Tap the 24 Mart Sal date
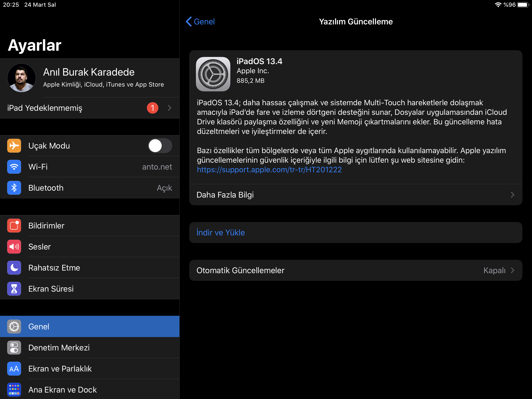532x399 pixels. [x=40, y=5]
